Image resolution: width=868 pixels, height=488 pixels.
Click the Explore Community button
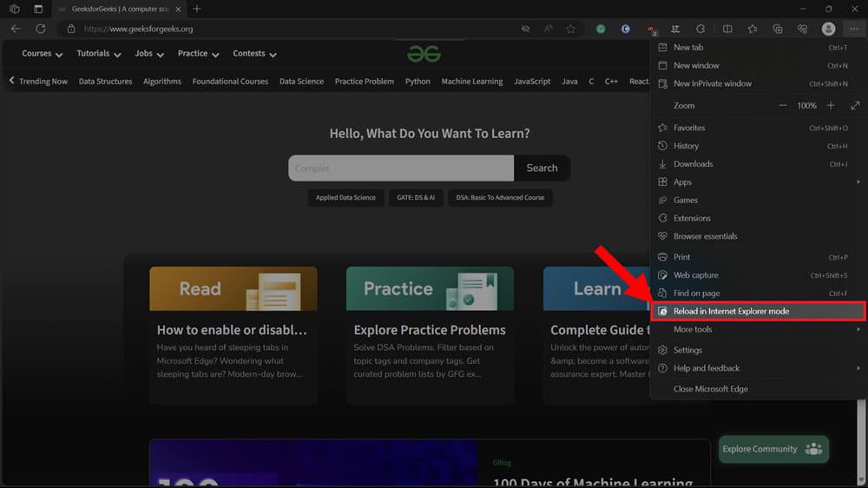coord(773,449)
